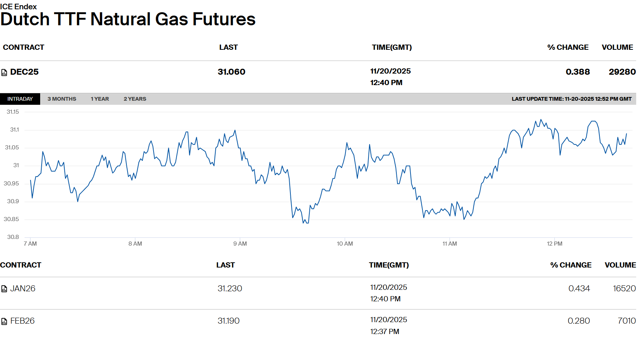Select the Intraday chart tab

coord(20,99)
